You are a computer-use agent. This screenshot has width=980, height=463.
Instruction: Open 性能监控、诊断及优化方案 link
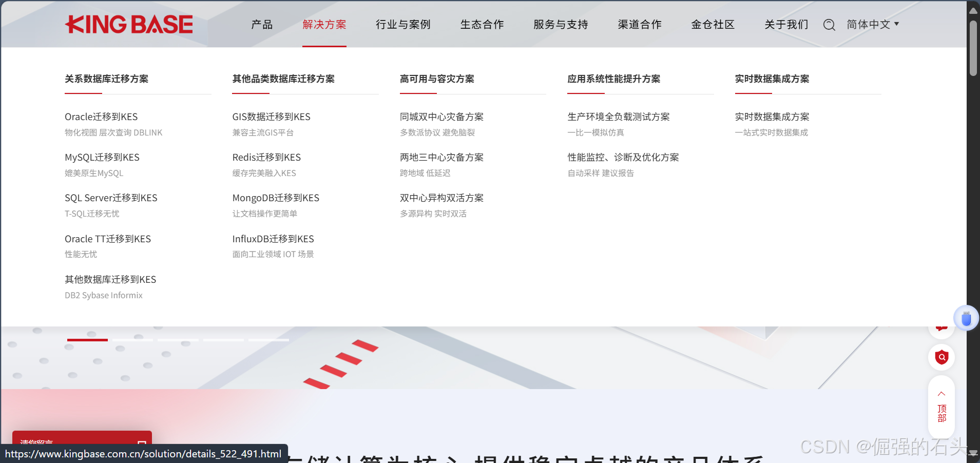click(x=623, y=157)
